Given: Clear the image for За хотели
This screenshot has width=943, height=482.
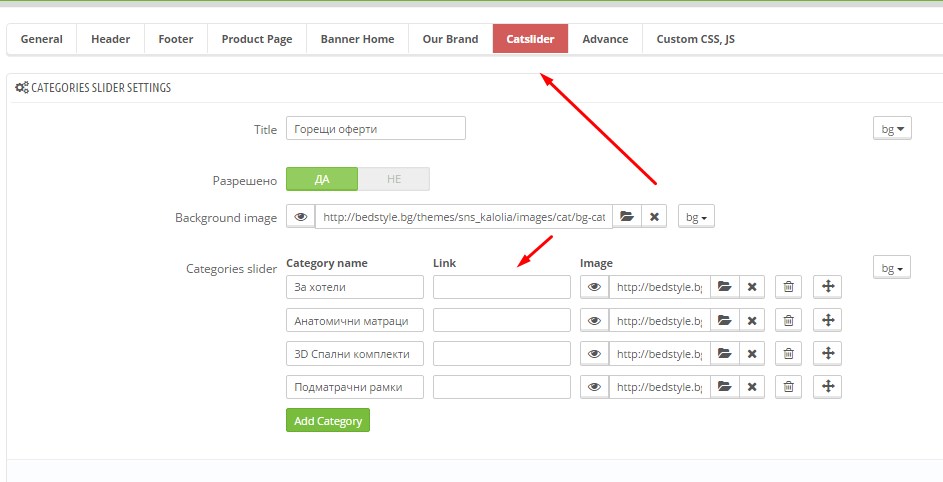Looking at the screenshot, I should click(752, 287).
